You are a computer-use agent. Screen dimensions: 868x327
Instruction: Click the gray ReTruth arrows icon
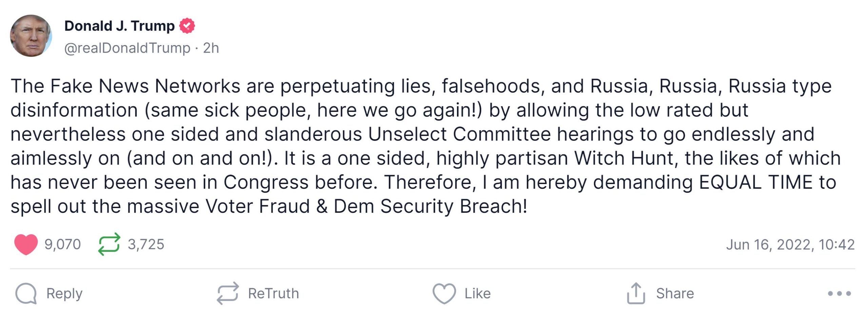228,293
